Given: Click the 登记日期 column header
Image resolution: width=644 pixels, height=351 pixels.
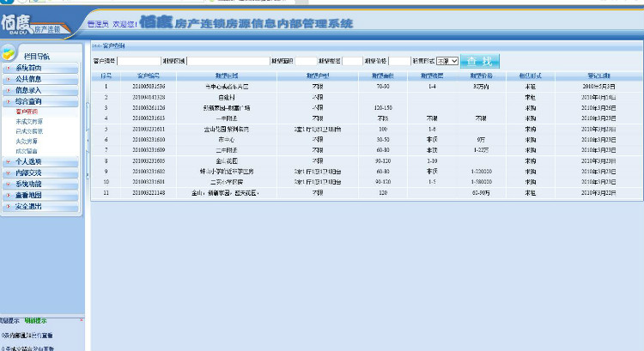Looking at the screenshot, I should tap(598, 76).
